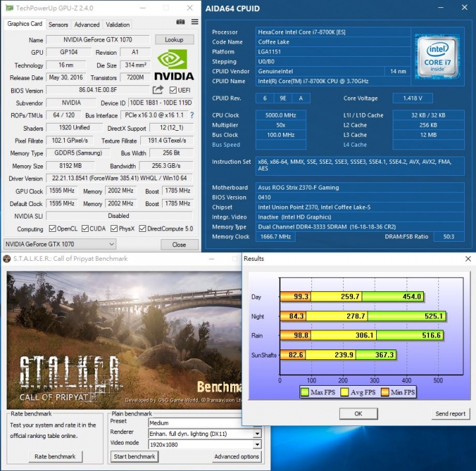Image resolution: width=476 pixels, height=471 pixels.
Task: Toggle the CUDA checkbox
Action: [85, 229]
